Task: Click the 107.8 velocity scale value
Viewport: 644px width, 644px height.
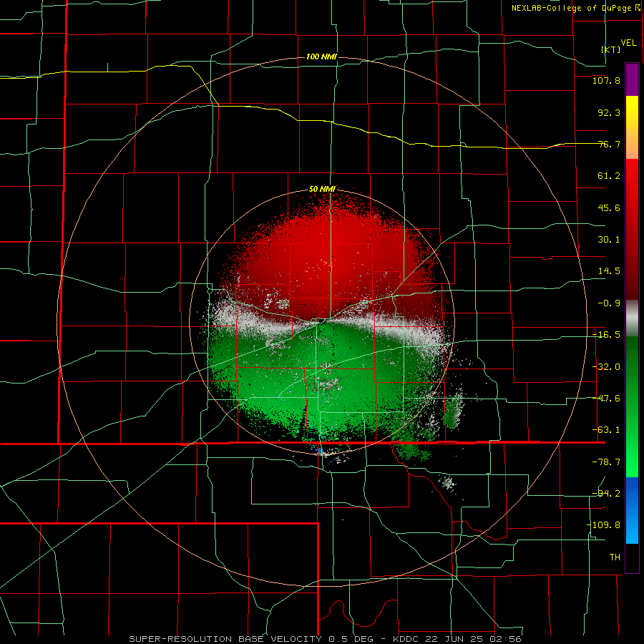Action: tap(606, 80)
